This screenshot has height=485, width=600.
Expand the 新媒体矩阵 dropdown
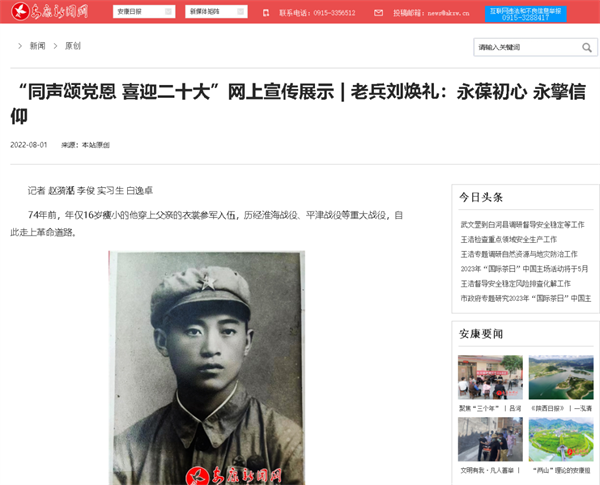[216, 11]
